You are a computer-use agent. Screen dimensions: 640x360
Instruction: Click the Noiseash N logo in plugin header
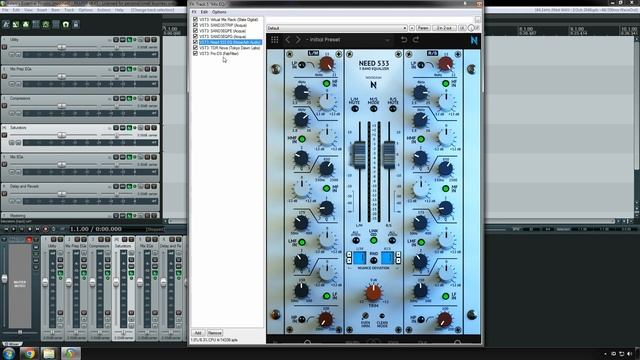coord(474,40)
